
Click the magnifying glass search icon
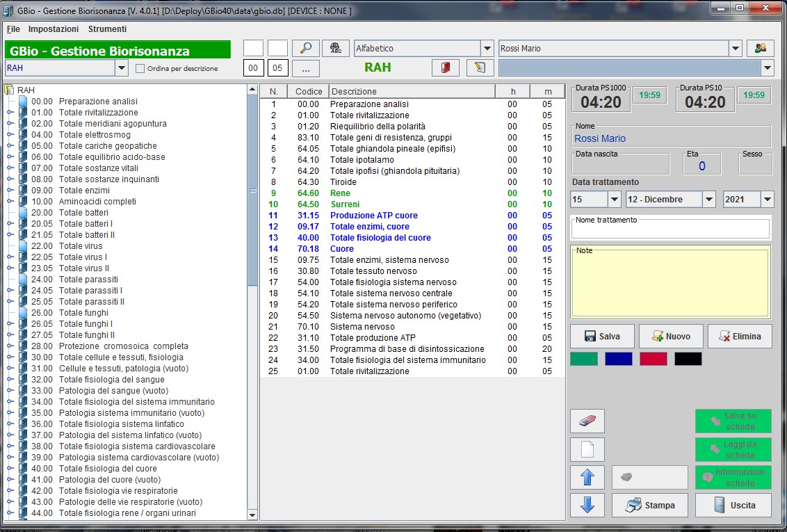tap(305, 48)
